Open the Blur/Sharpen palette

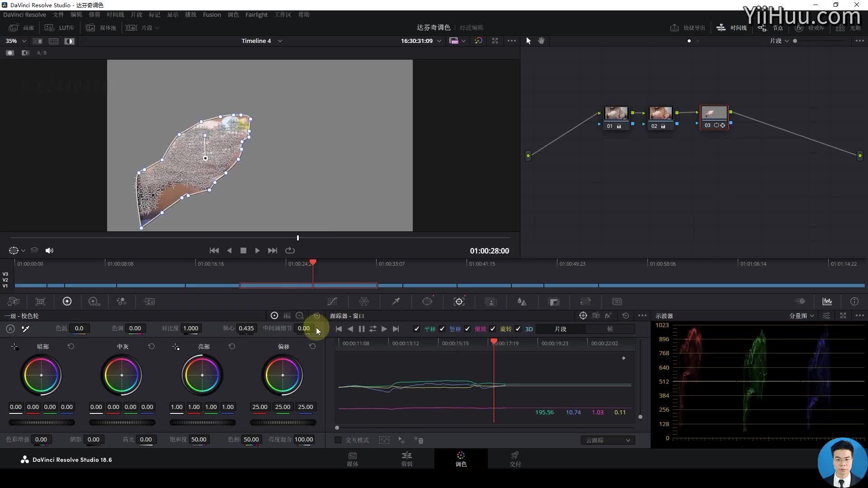point(522,301)
